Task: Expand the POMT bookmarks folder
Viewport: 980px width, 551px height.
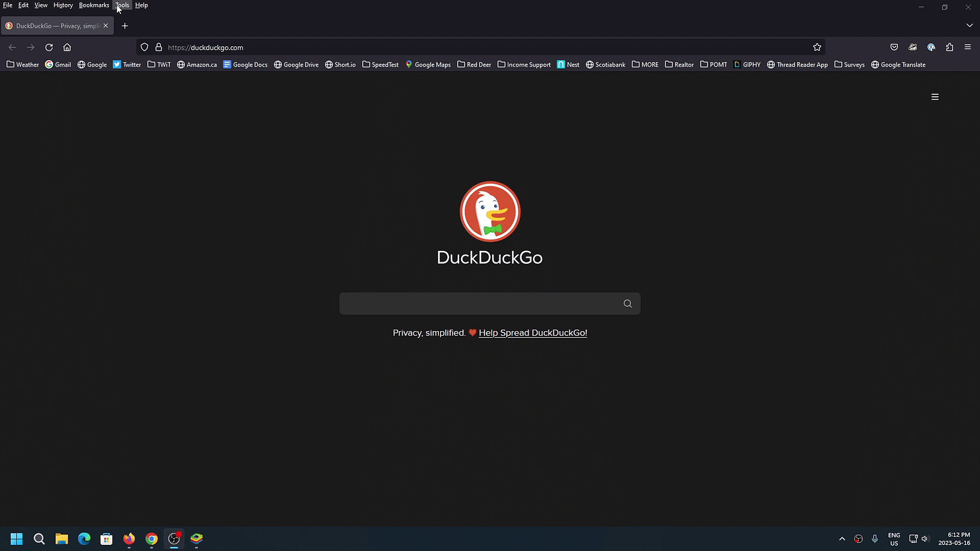Action: (x=713, y=65)
